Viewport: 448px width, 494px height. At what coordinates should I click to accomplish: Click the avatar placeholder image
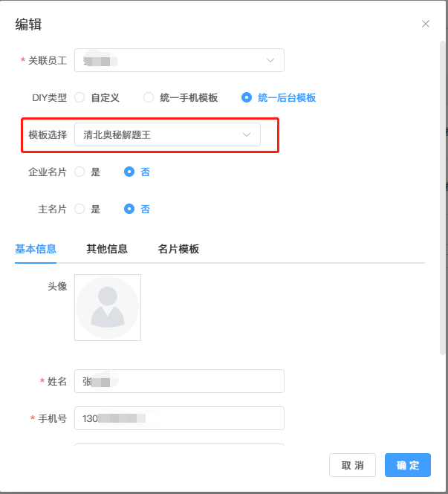click(x=108, y=308)
